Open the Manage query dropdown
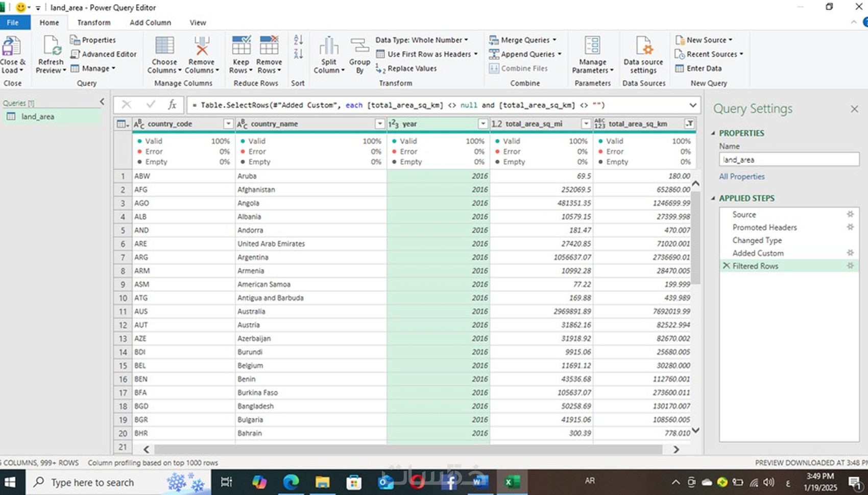Viewport: 868px width, 495px height. (93, 68)
